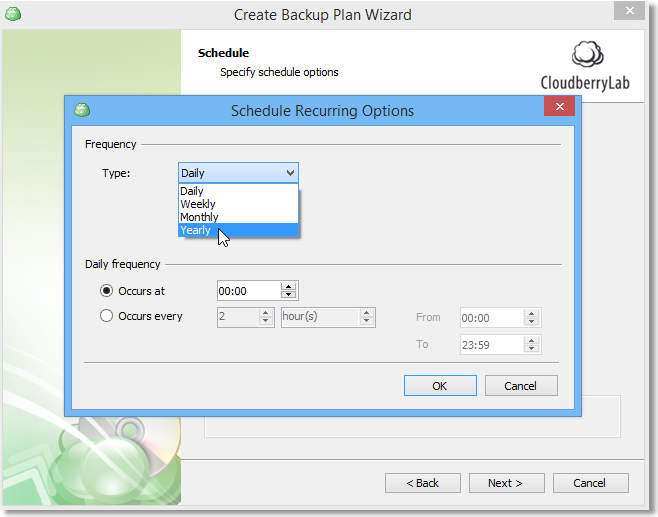This screenshot has width=658, height=517.
Task: Select the Occurs at radio button
Action: (108, 291)
